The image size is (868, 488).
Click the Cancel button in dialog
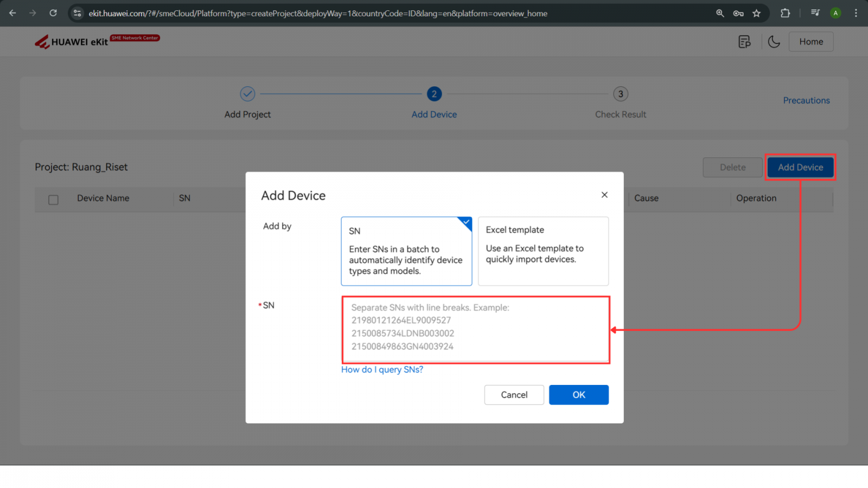pos(514,395)
